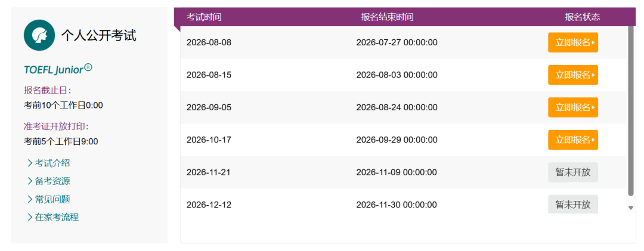Click the teal head profile icon
Screen dimensions: 644x251
pyautogui.click(x=39, y=35)
